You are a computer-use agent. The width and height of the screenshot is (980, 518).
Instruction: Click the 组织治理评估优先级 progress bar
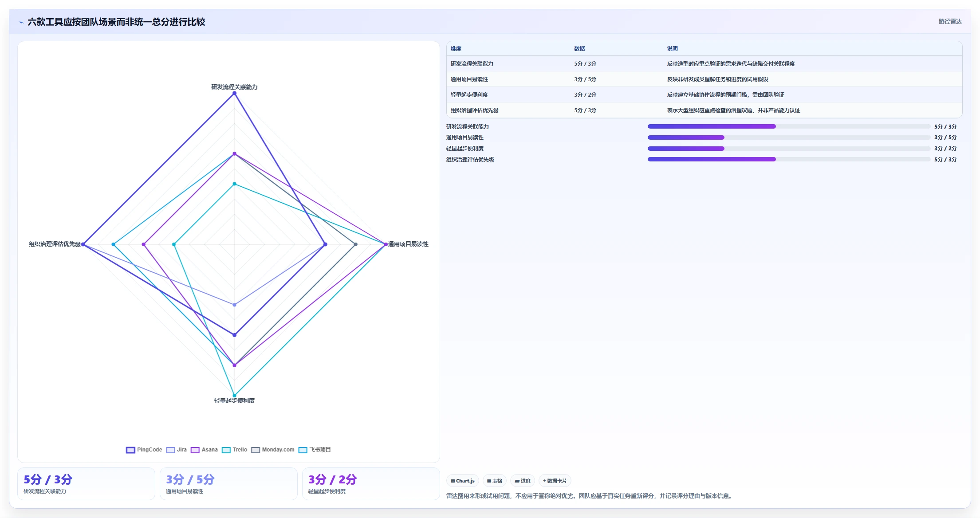tap(789, 159)
